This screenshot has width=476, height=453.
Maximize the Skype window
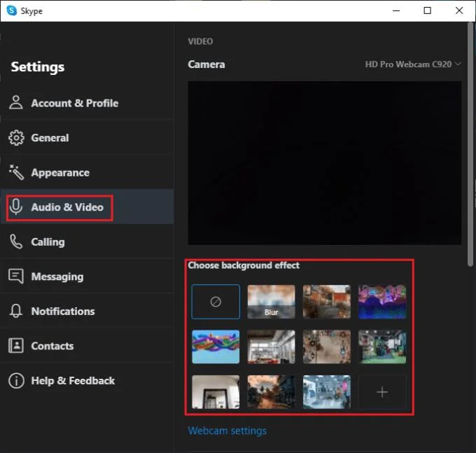(428, 11)
